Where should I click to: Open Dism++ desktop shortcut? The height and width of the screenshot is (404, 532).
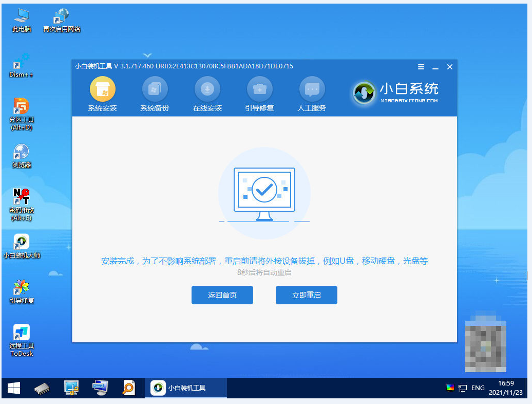tap(22, 62)
